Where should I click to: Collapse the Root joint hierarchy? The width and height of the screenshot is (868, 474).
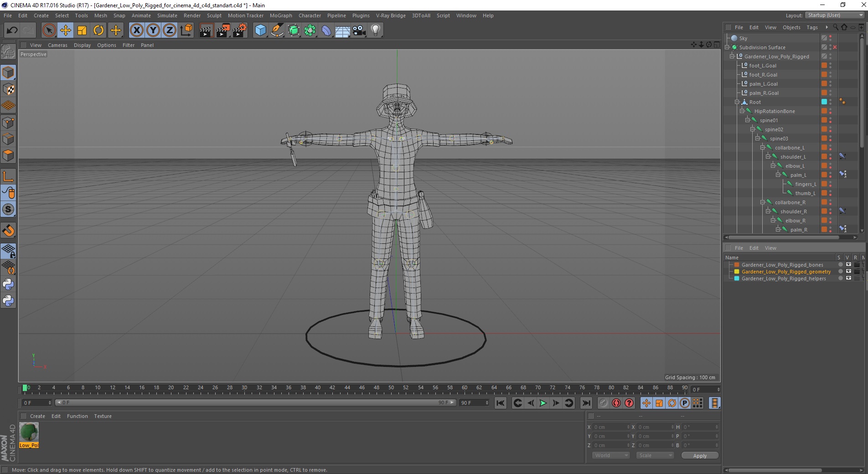click(x=737, y=102)
